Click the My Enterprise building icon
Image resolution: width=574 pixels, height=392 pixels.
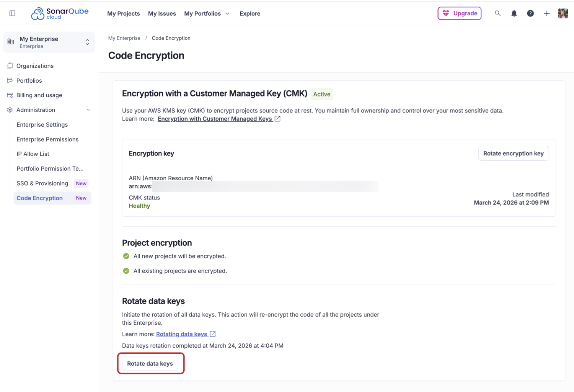click(11, 42)
